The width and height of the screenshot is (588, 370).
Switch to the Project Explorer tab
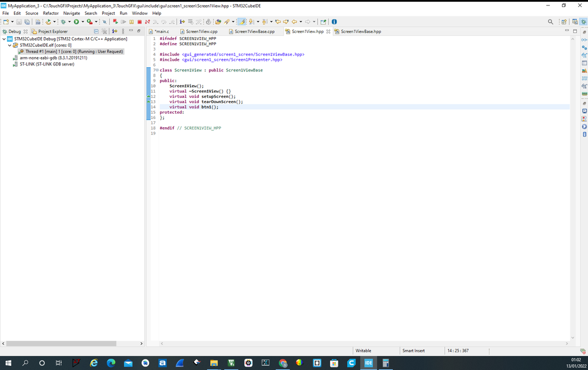tap(50, 32)
